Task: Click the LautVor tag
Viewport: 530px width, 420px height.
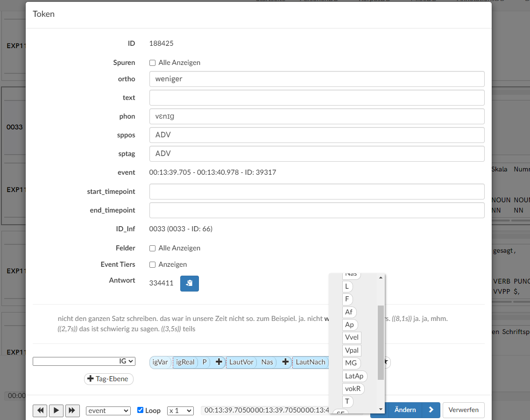Action: [x=241, y=362]
